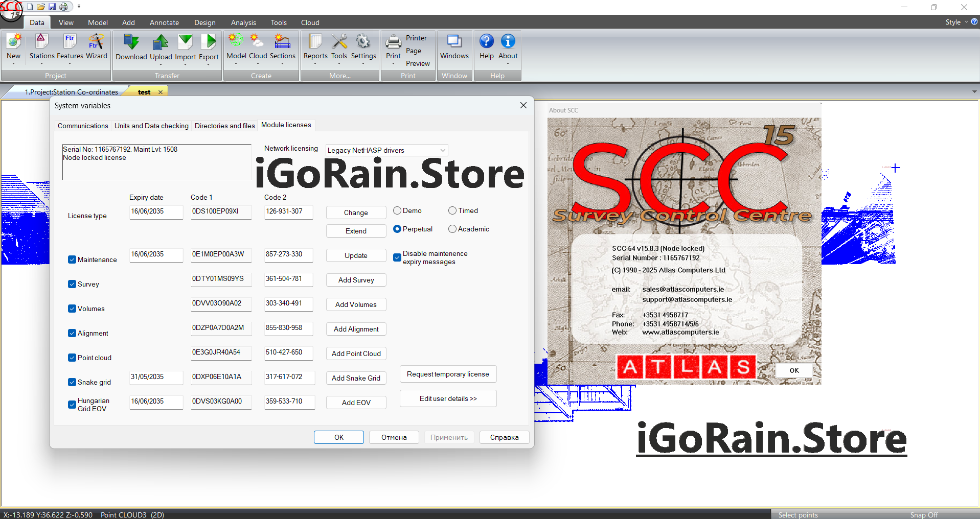
Task: Expand the New project dropdown arrow
Action: pos(13,64)
